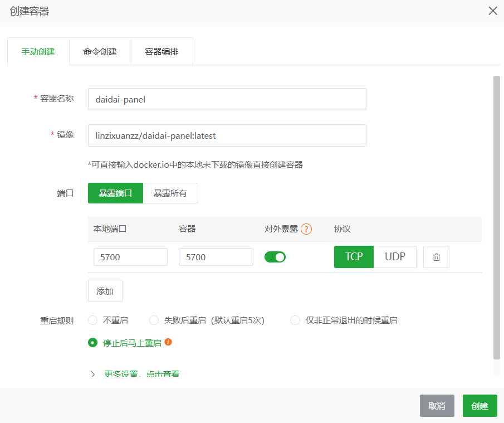The image size is (504, 423).
Task: Select the 暴露所有 port option
Action: coord(170,193)
